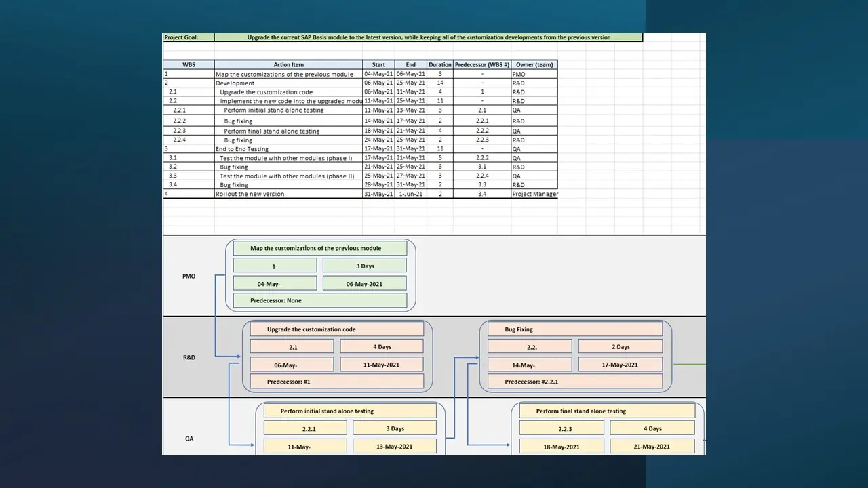Screen dimensions: 868x488
Task: Click the '18-May-2021' date box in flowchart
Action: point(561,446)
